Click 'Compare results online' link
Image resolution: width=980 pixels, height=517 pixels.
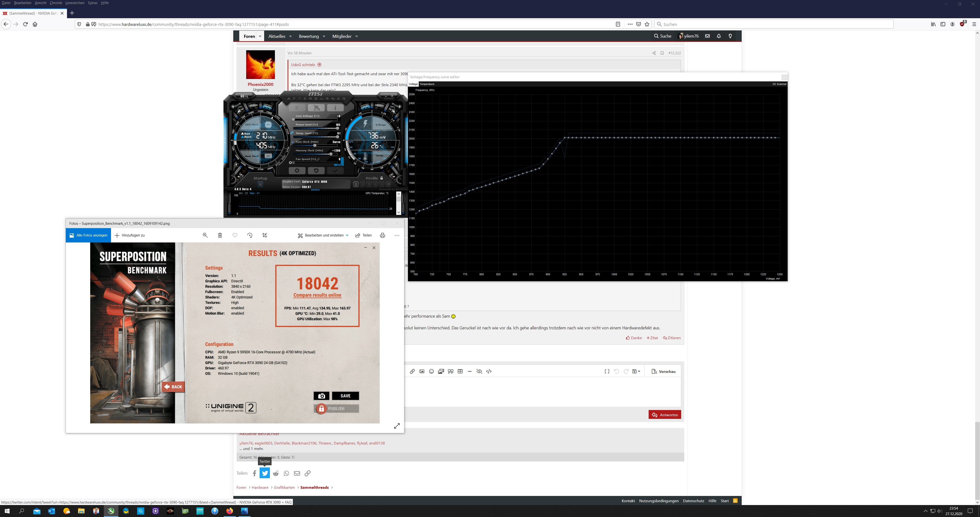point(317,295)
